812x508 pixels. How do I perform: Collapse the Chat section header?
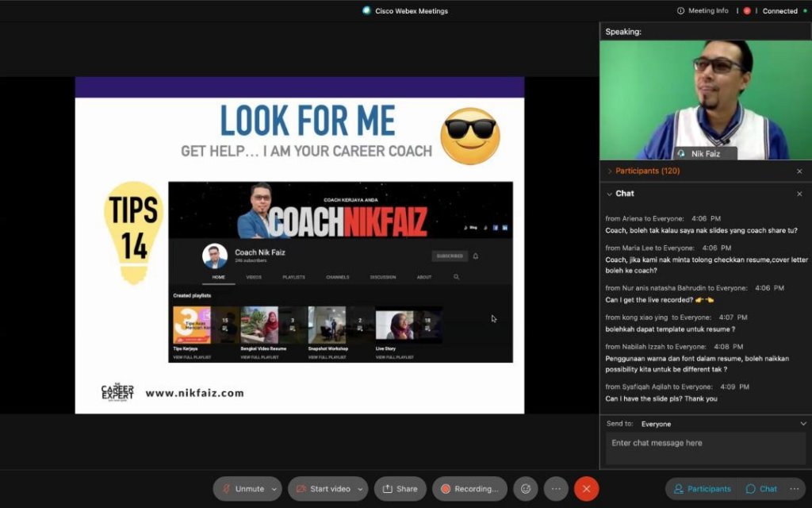(x=609, y=194)
